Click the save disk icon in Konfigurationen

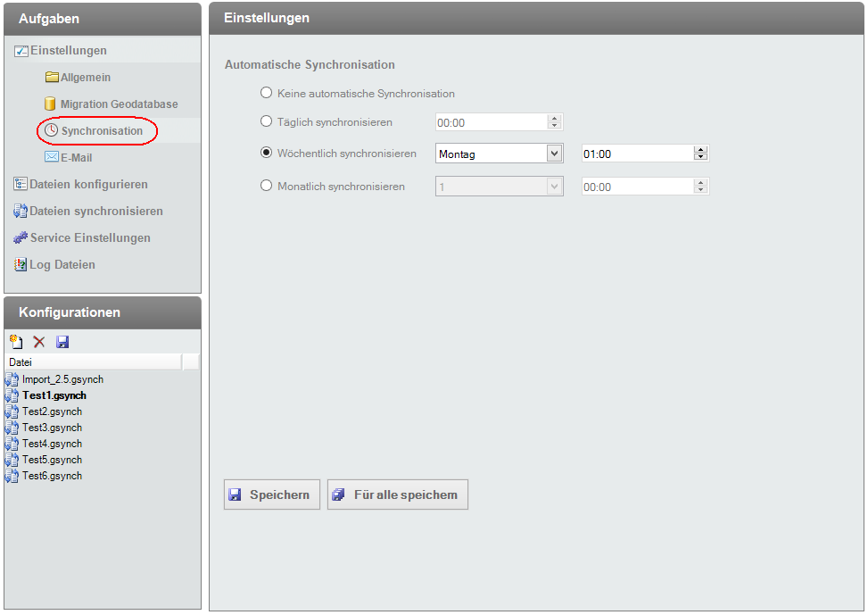point(62,342)
